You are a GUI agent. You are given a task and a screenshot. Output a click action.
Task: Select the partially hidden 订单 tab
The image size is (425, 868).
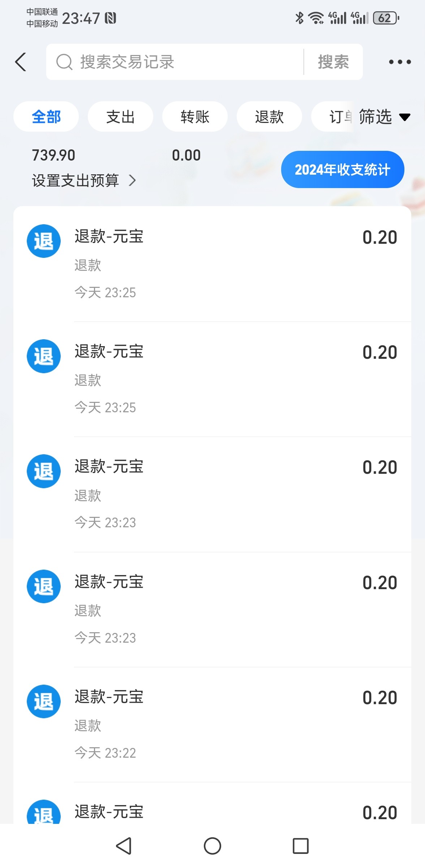[x=338, y=117]
